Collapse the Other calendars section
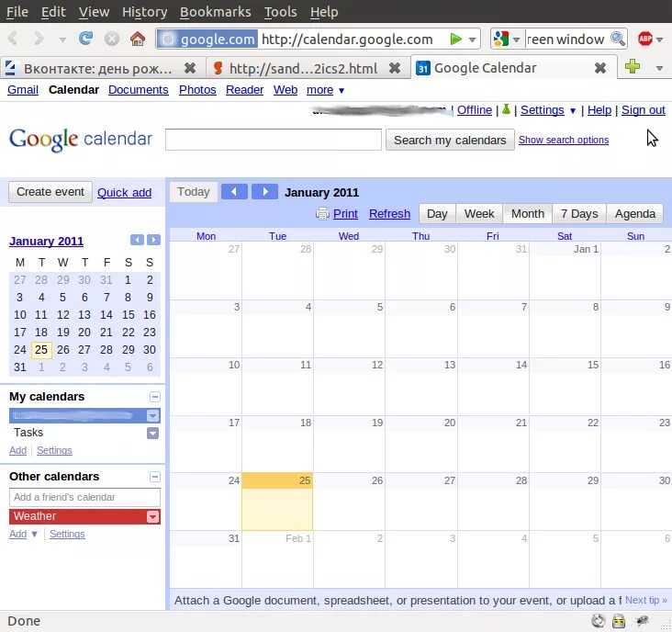 click(x=155, y=477)
